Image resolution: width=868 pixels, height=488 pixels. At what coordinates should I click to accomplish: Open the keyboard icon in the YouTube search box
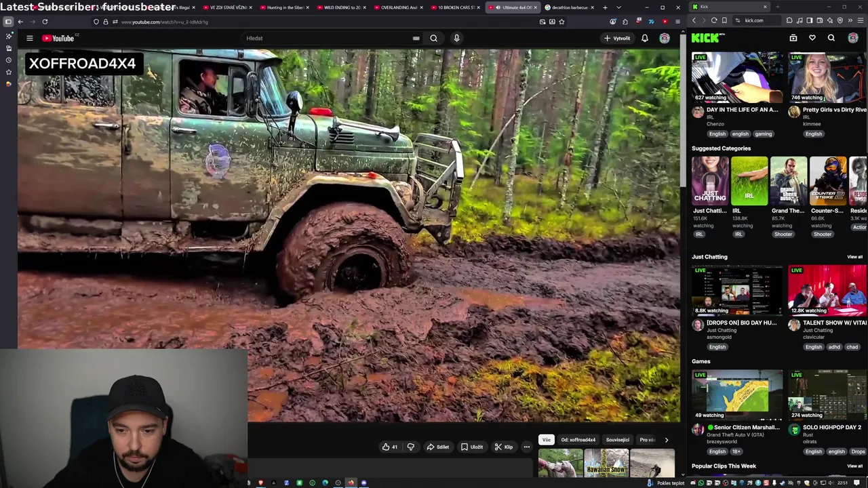pyautogui.click(x=416, y=38)
